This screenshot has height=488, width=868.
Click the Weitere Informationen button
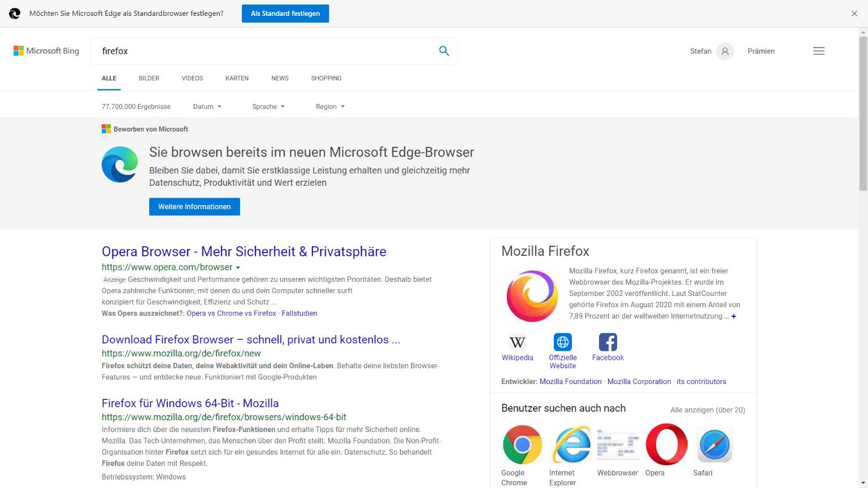click(x=194, y=207)
